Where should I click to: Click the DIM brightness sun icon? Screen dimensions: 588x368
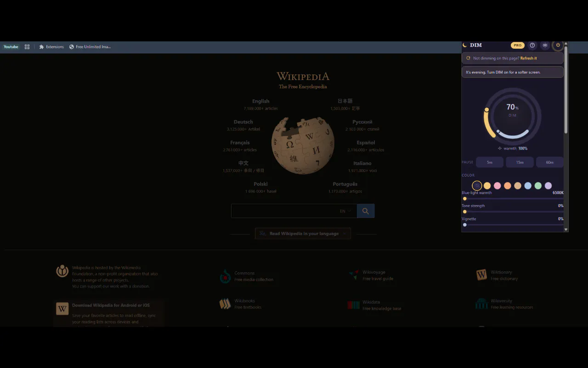pos(545,45)
